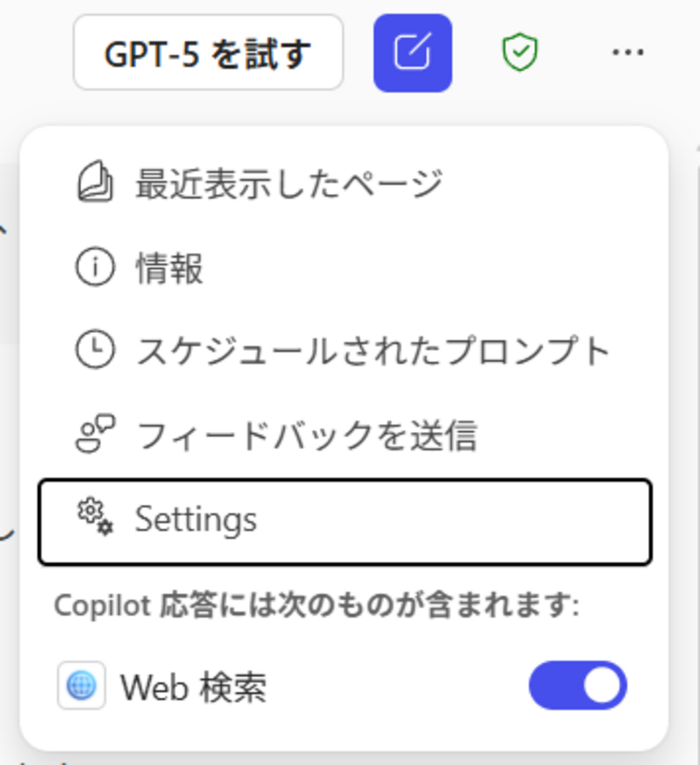Click the white knob of the Web 検索 switch
Screen dimensions: 700x765
601,685
